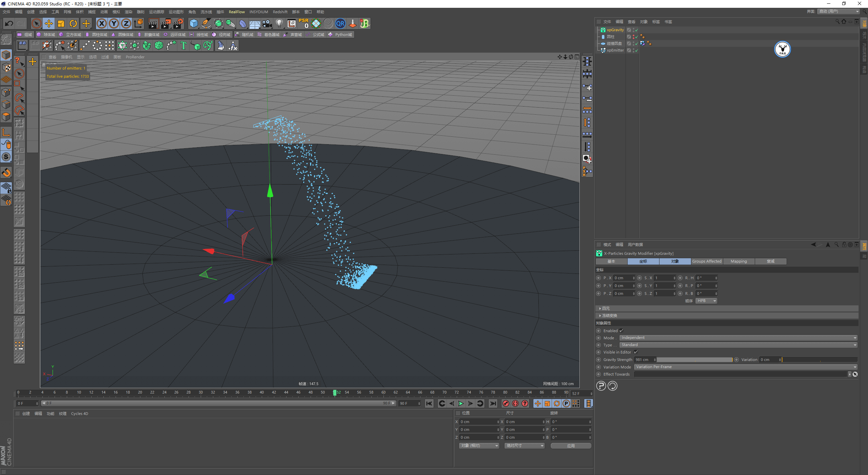Select the xpGravity object in tree
This screenshot has height=475, width=868.
tap(615, 30)
